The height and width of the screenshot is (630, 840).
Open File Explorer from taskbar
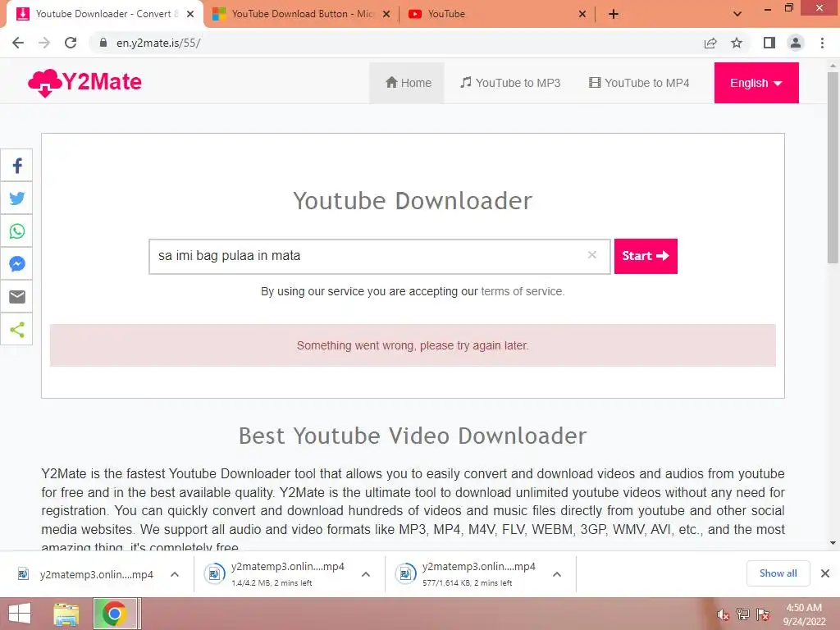click(x=66, y=614)
